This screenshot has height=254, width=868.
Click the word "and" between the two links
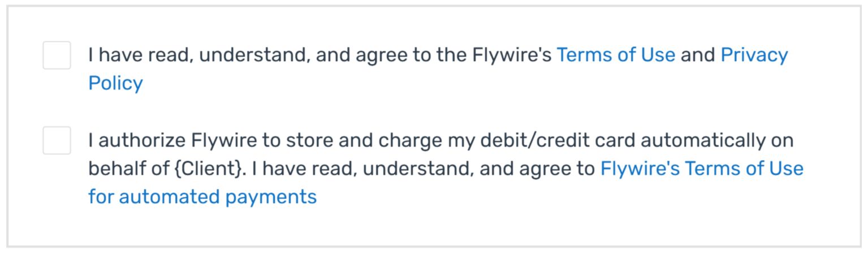(x=698, y=55)
